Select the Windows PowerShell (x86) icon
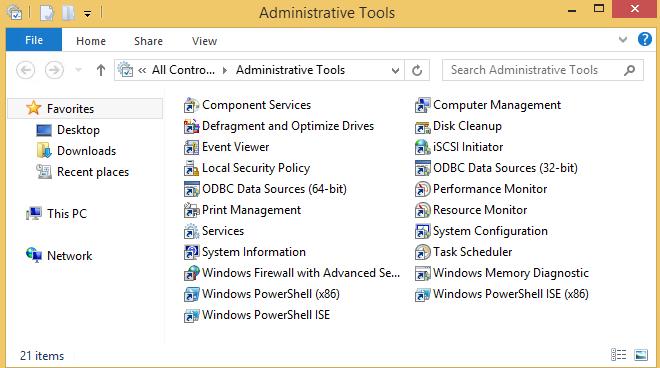This screenshot has width=660, height=368. (x=191, y=294)
